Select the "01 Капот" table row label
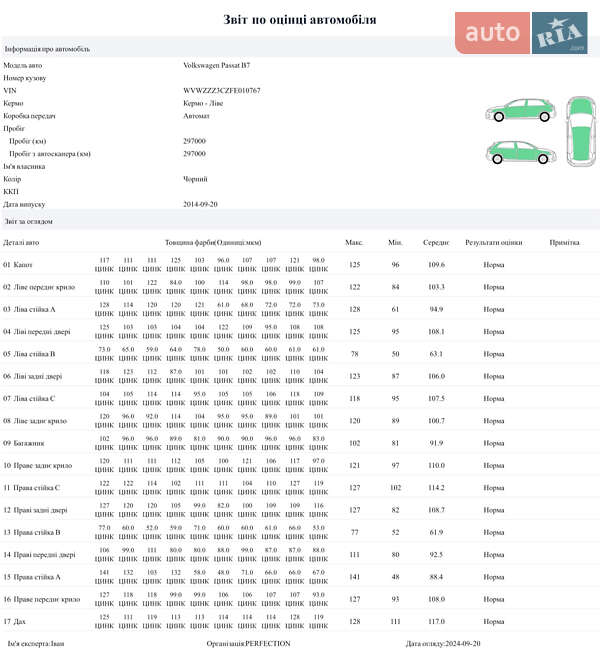 click(x=18, y=265)
